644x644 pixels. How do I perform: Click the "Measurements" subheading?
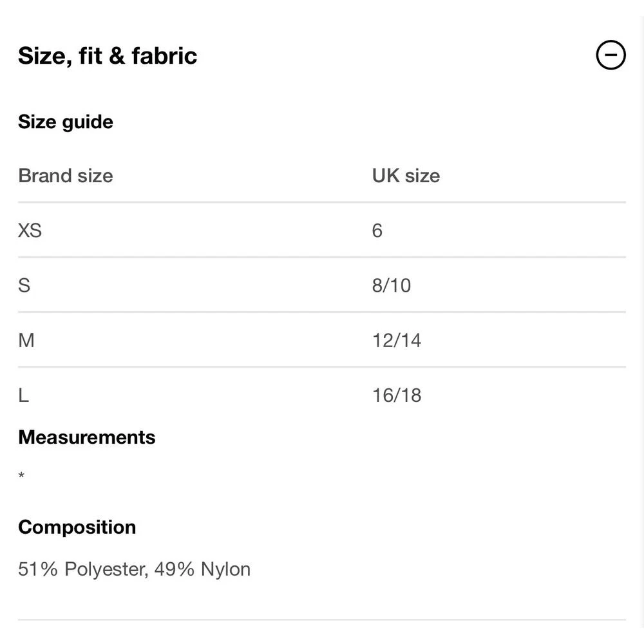click(87, 437)
